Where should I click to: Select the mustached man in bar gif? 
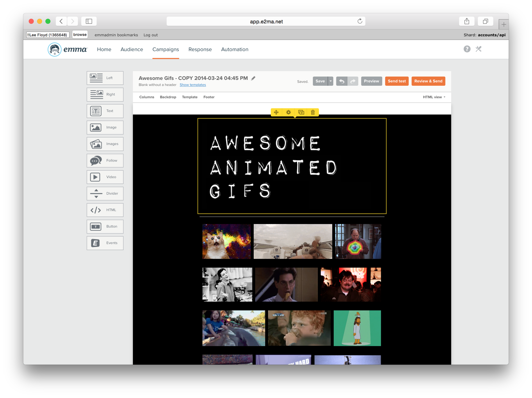coord(351,285)
